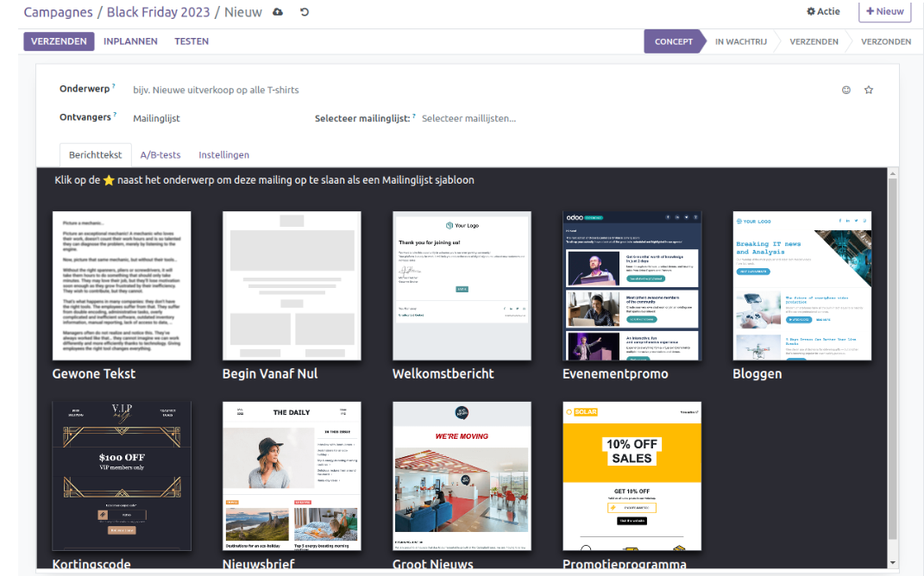Select the VERZONDEN status stage
The height and width of the screenshot is (576, 924).
[886, 41]
